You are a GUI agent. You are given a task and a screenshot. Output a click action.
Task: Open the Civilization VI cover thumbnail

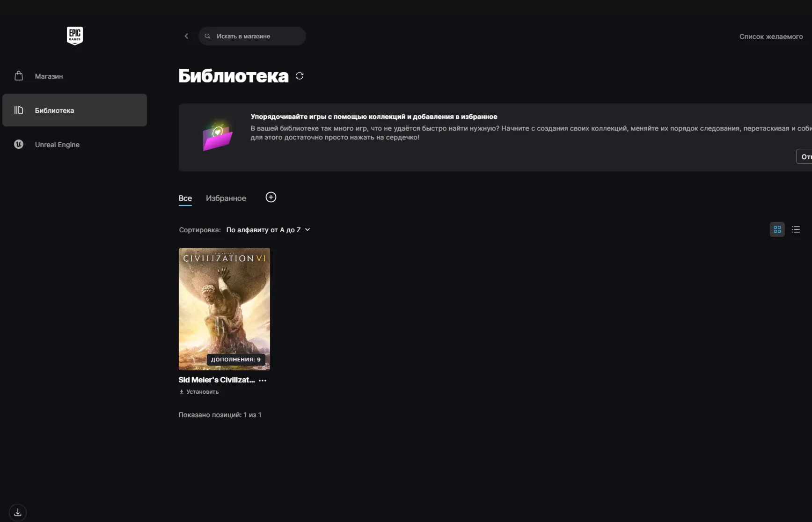coord(224,309)
